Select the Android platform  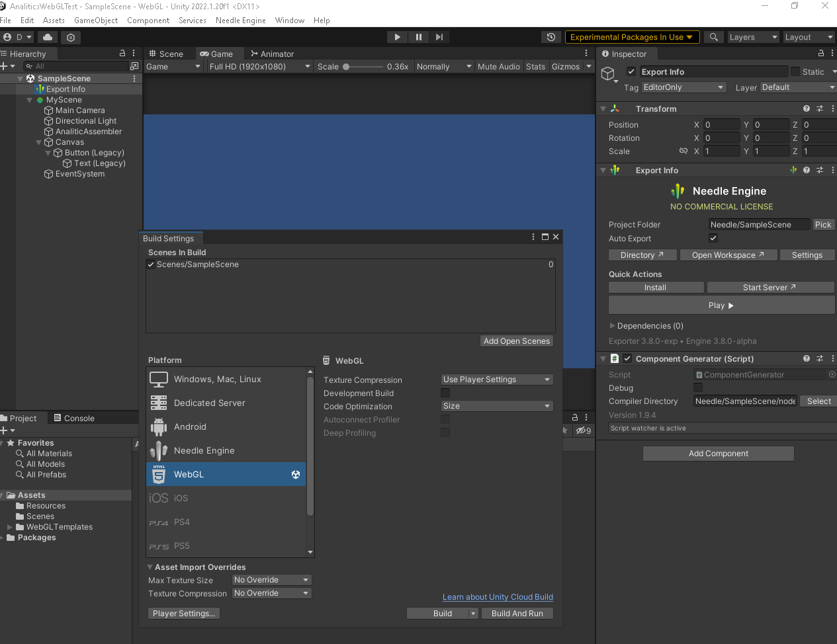226,426
